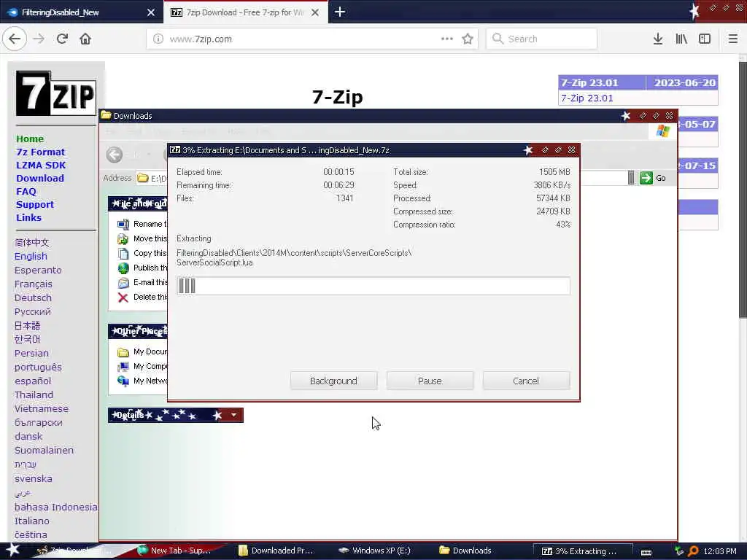Viewport: 747px width, 560px height.
Task: Open the Home link on 7zip site
Action: 29,139
